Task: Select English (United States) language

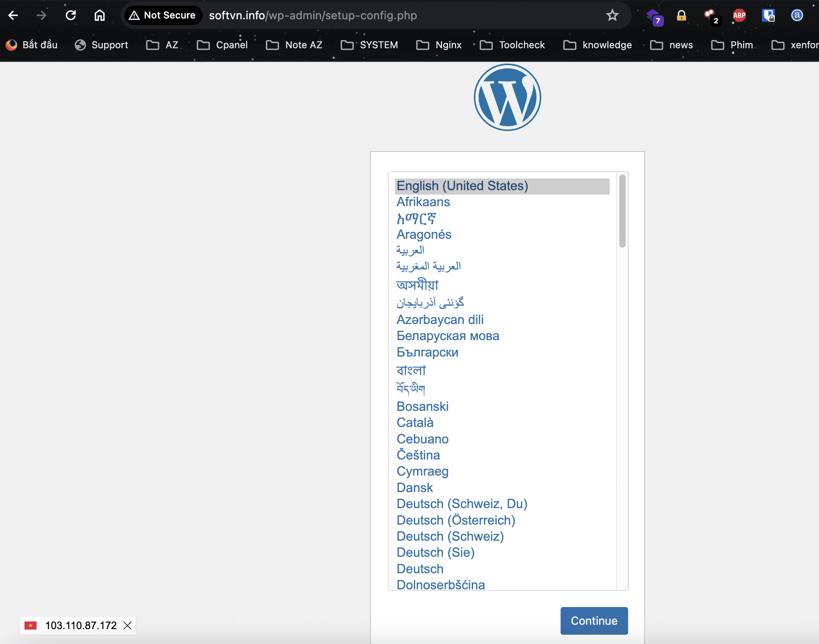Action: [462, 186]
